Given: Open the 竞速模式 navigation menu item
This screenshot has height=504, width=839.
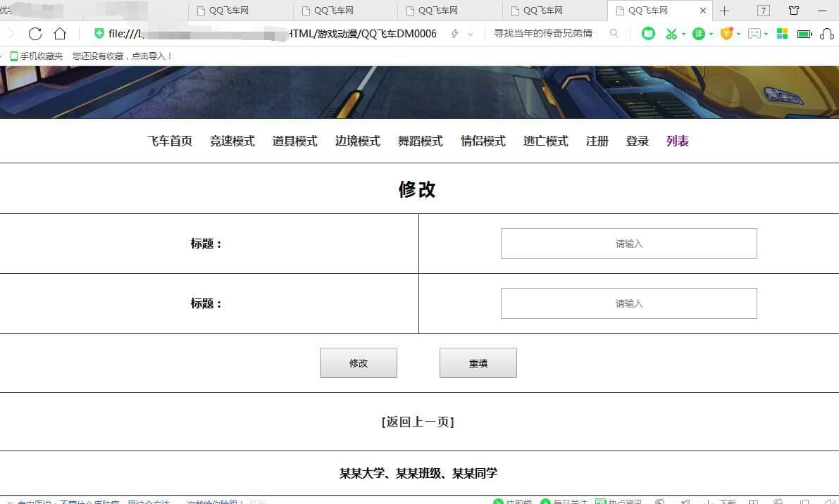Looking at the screenshot, I should tap(232, 141).
